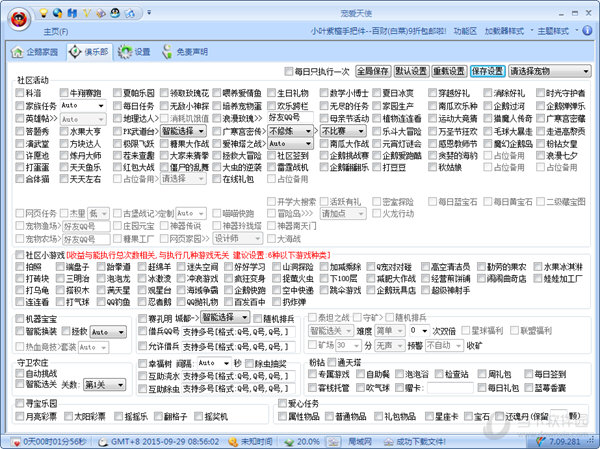The height and width of the screenshot is (449, 600).
Task: Open the round penguin application menu button
Action: 20,19
